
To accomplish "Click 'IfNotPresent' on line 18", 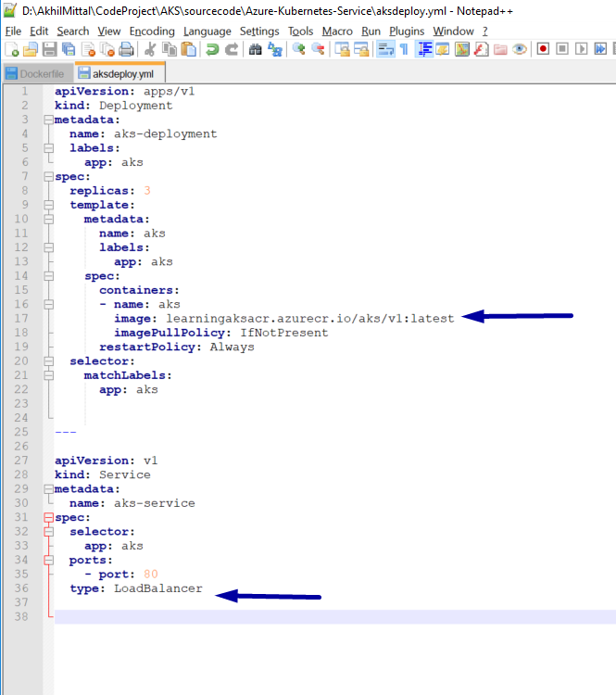I will click(x=284, y=333).
